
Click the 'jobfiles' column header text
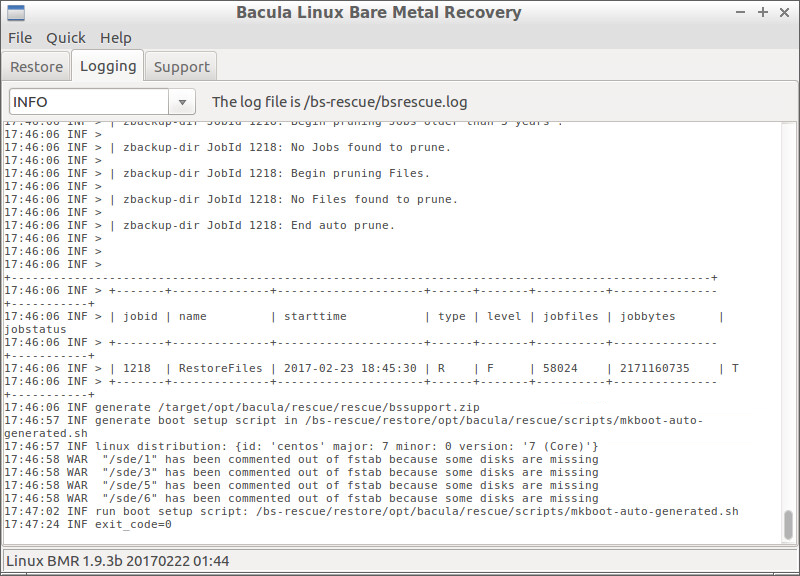(570, 316)
